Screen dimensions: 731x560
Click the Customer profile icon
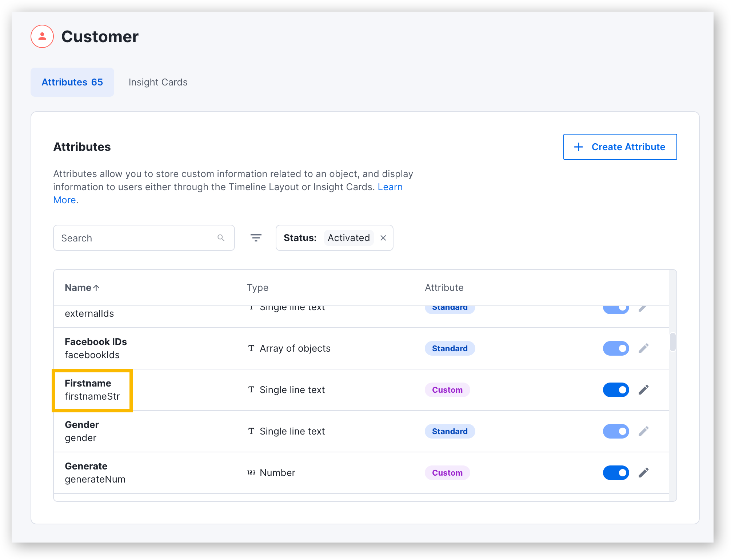point(42,36)
